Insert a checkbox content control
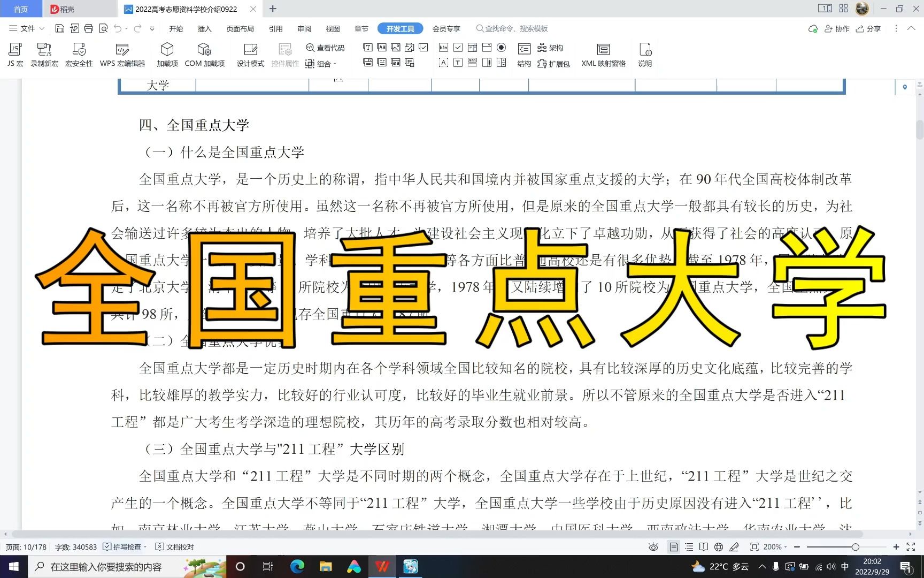Viewport: 924px width, 578px height. click(x=423, y=48)
